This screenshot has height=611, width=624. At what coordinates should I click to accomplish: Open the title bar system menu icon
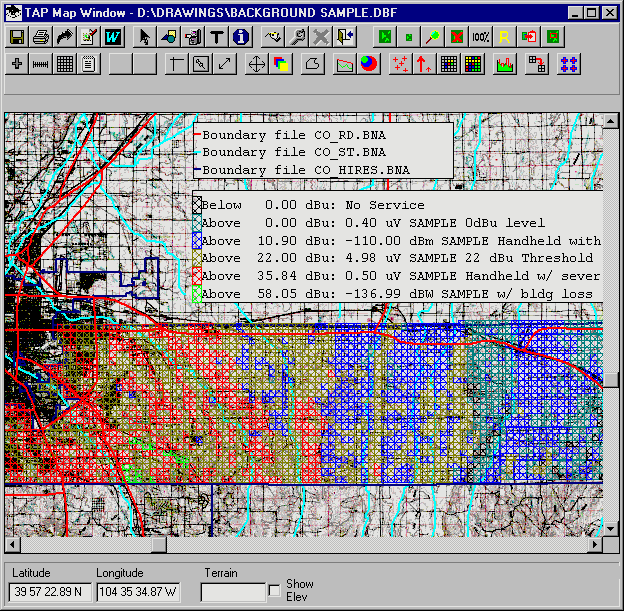point(14,12)
